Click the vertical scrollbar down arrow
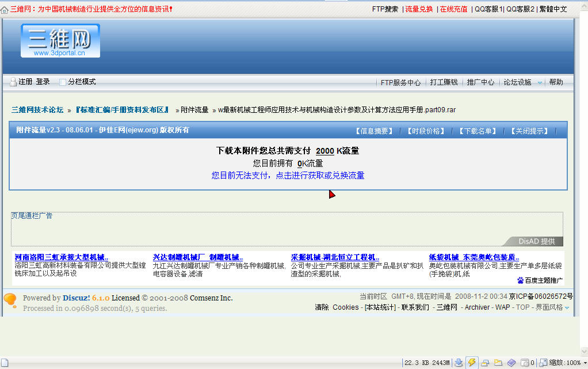The image size is (588, 369). point(584,351)
